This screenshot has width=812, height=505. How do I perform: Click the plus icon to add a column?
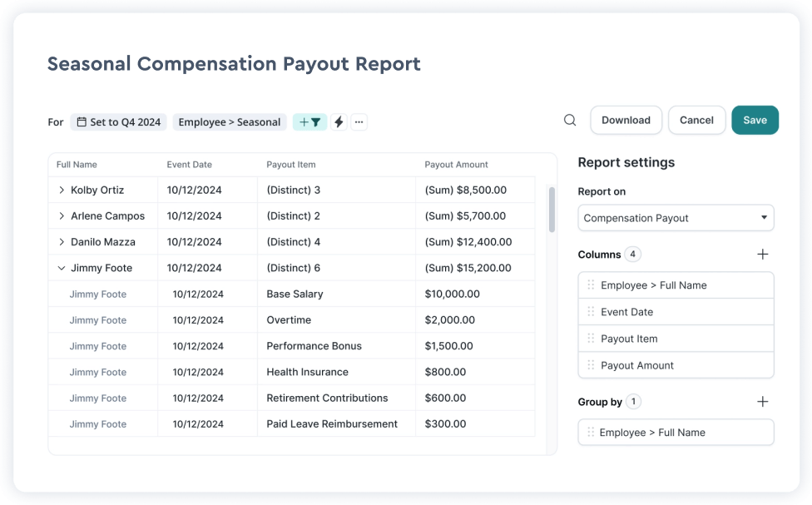(x=762, y=255)
